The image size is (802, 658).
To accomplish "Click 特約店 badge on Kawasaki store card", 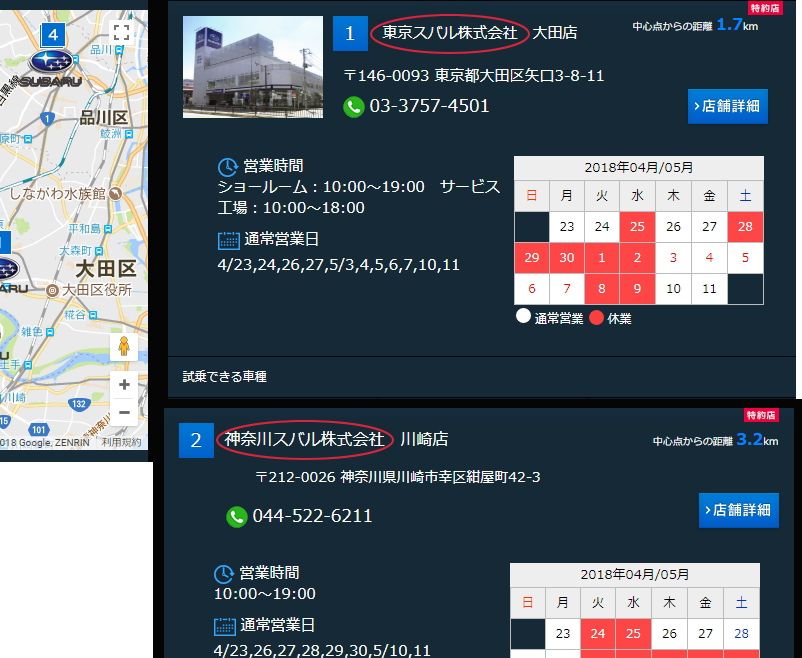I will (761, 415).
